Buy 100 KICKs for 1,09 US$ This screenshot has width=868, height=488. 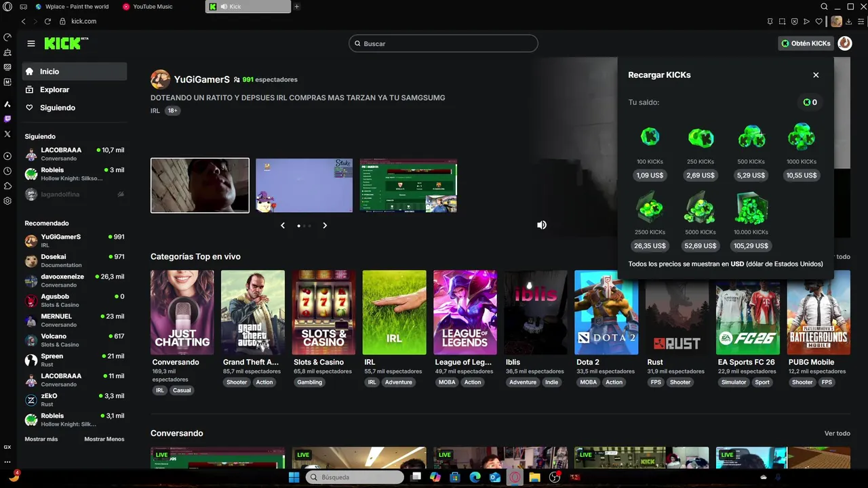(x=650, y=175)
